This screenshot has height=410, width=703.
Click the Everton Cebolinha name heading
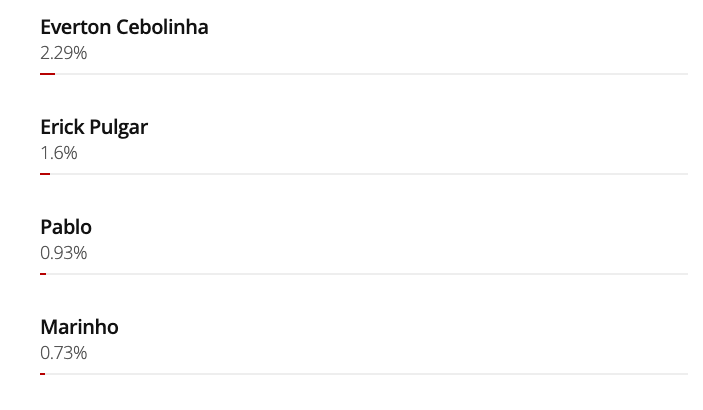coord(124,27)
